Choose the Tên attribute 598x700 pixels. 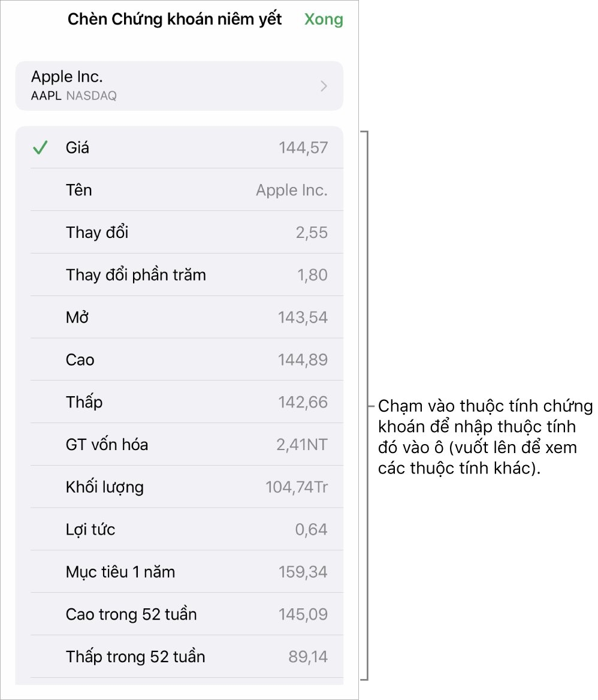(x=179, y=190)
